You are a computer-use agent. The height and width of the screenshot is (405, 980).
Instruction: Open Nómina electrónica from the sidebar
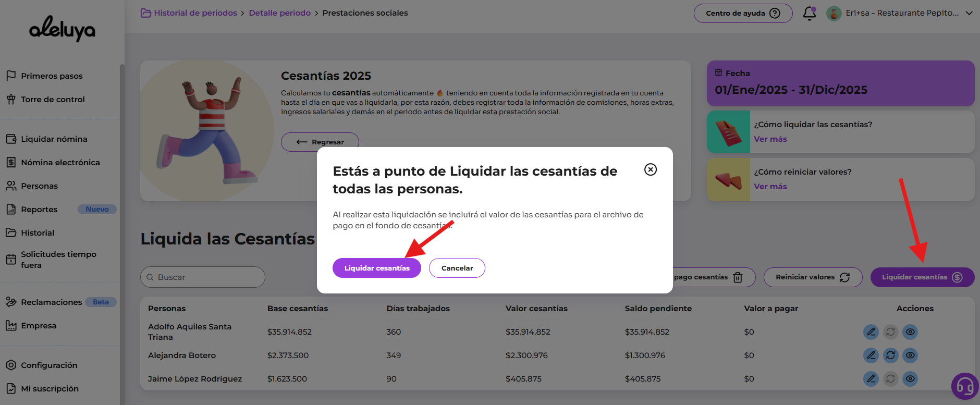[x=60, y=163]
